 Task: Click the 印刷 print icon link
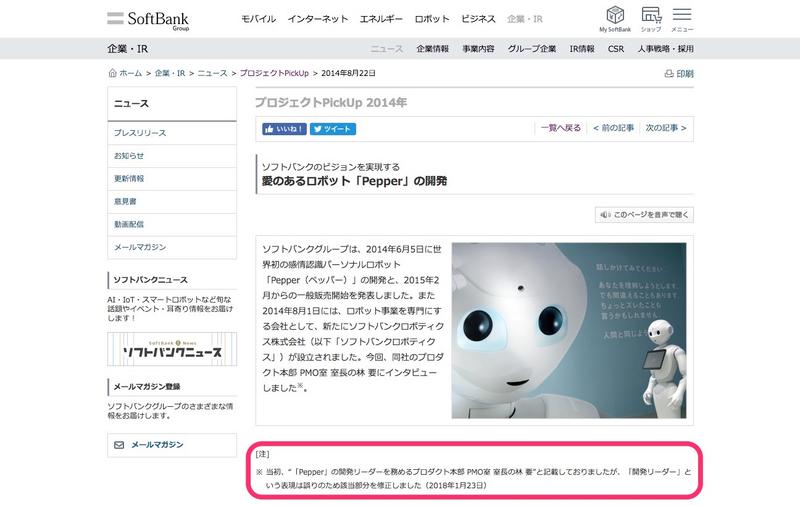point(679,74)
